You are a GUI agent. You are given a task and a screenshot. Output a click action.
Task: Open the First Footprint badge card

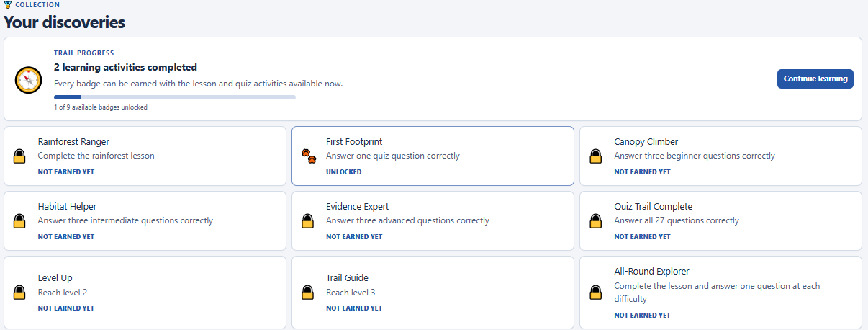(x=433, y=156)
